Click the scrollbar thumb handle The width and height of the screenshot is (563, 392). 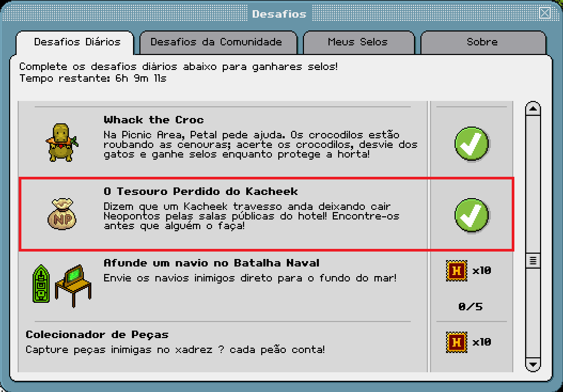coord(533,261)
